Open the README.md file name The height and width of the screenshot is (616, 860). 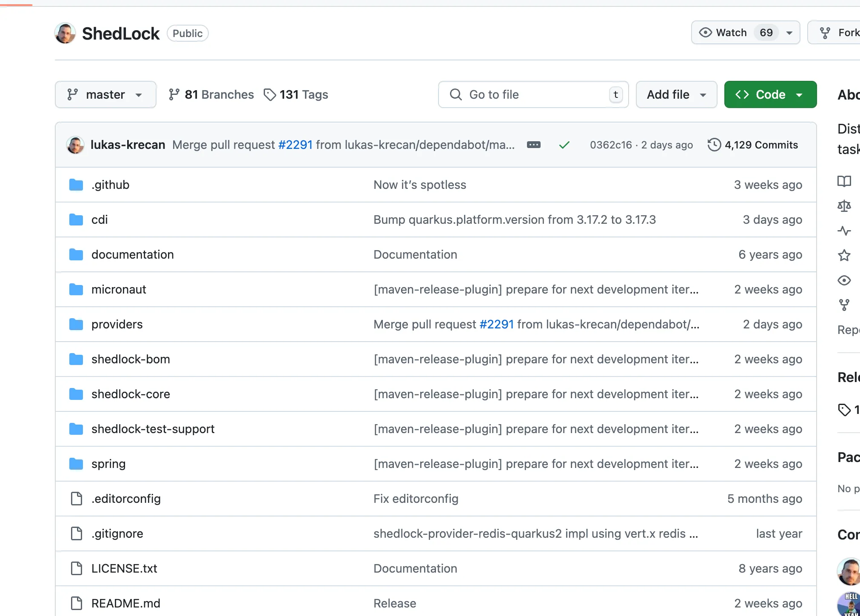[x=126, y=603]
